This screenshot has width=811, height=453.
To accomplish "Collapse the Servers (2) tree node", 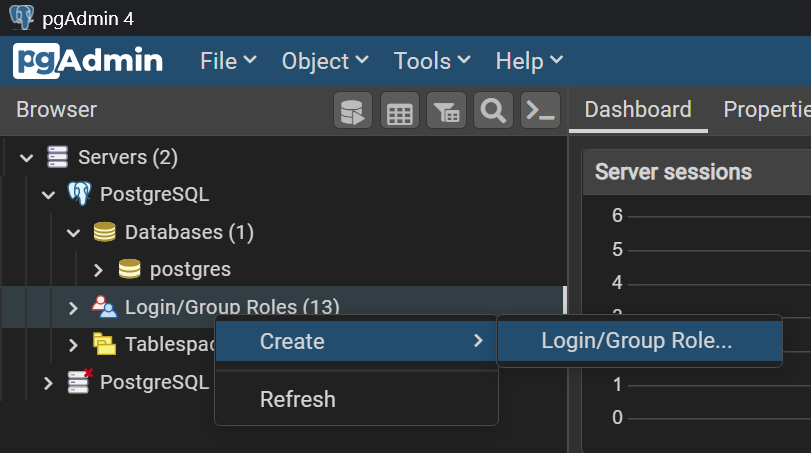I will (27, 158).
